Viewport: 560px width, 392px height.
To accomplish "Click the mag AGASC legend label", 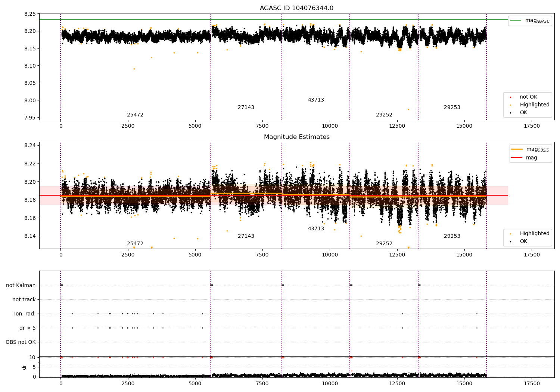I will [537, 21].
